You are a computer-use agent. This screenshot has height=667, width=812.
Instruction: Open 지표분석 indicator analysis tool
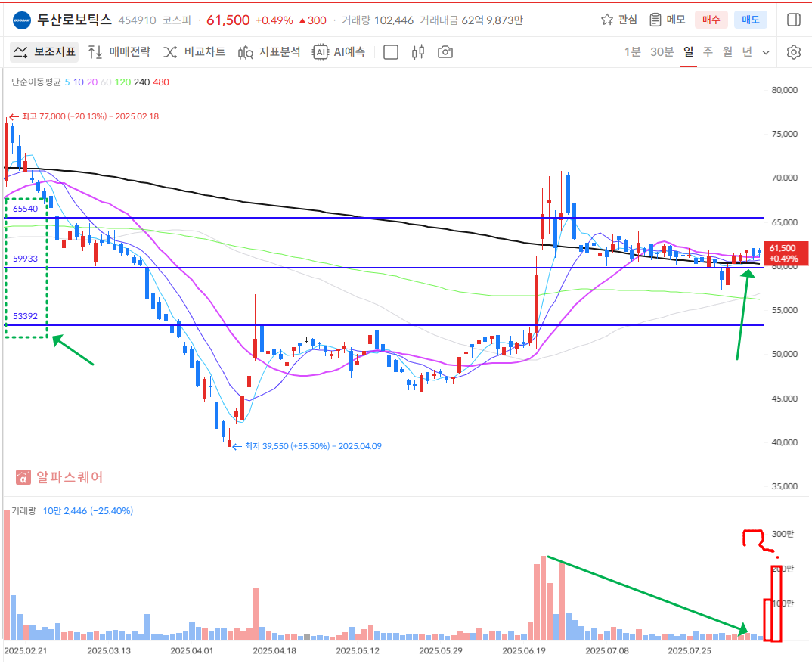coord(268,51)
